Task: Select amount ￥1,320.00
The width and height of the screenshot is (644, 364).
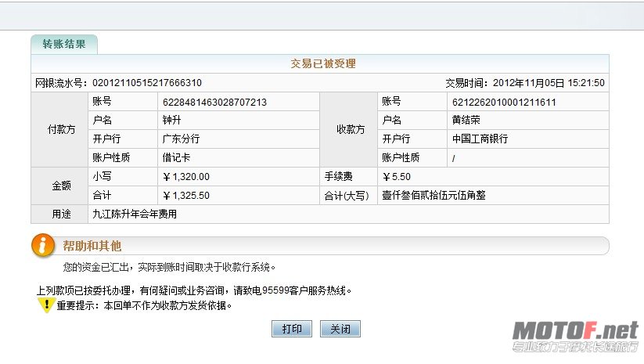Action: (x=186, y=177)
